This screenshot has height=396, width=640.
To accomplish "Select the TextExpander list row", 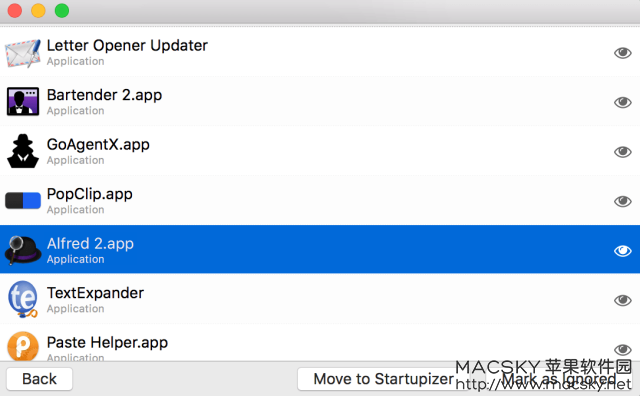I will click(320, 299).
